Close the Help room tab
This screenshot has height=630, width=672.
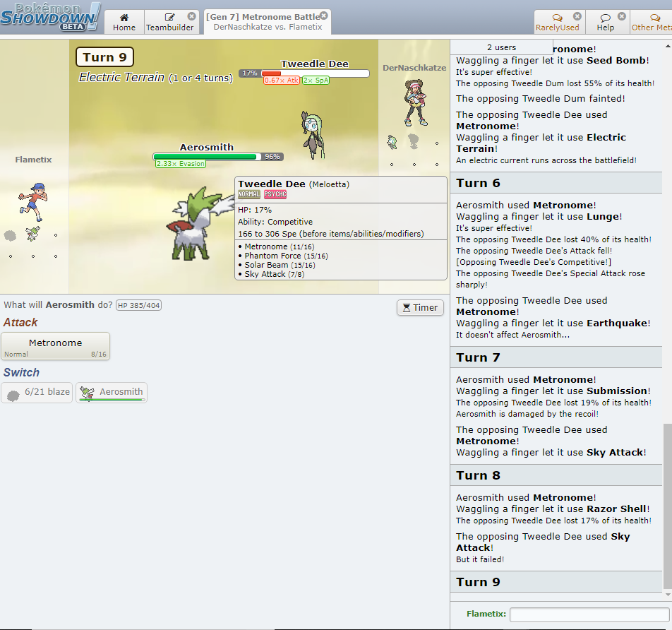point(622,16)
